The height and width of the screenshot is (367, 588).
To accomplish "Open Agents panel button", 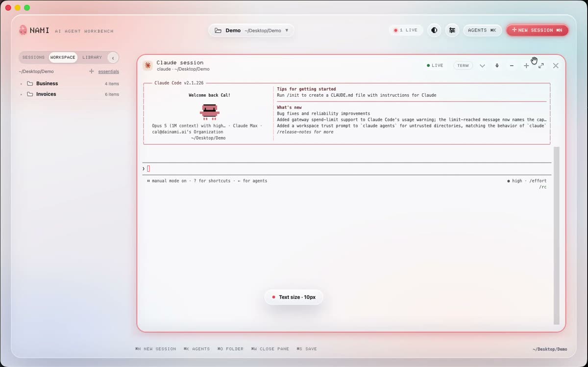I will (x=482, y=30).
